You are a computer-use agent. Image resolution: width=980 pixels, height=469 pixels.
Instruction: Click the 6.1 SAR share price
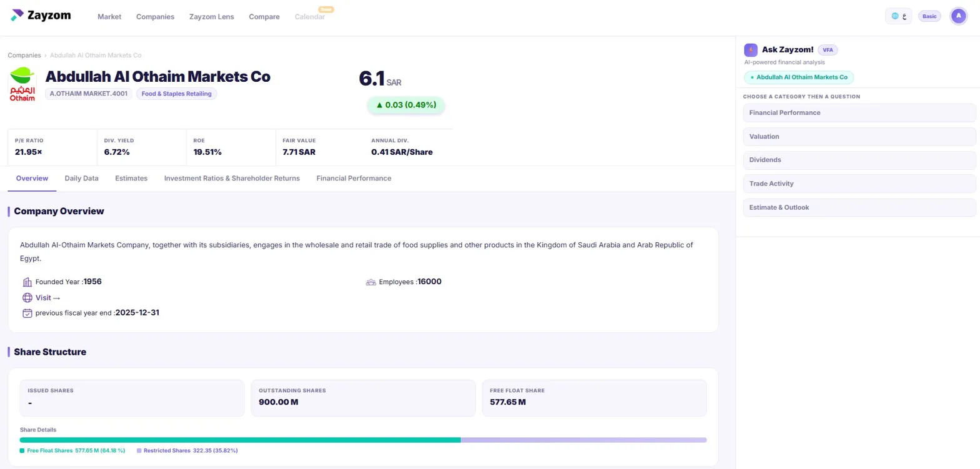380,79
